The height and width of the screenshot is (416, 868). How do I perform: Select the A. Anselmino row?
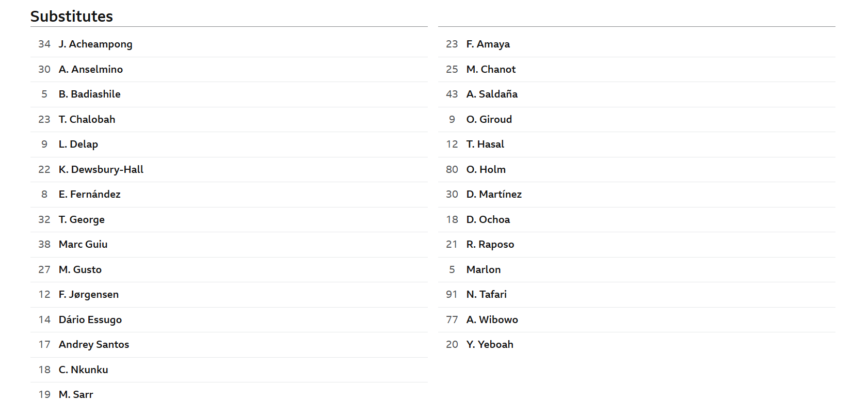pos(229,69)
